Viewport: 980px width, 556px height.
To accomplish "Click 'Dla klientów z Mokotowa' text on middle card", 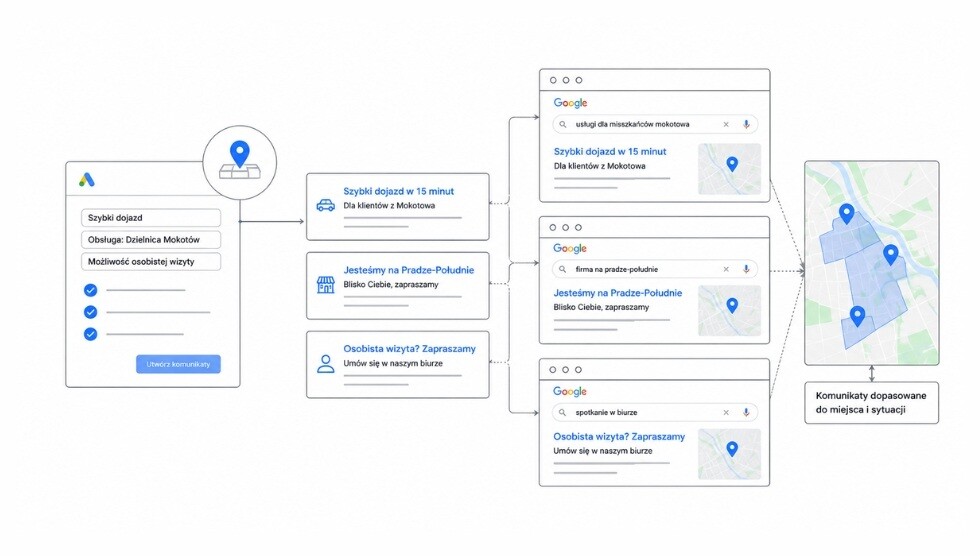I will coord(389,206).
